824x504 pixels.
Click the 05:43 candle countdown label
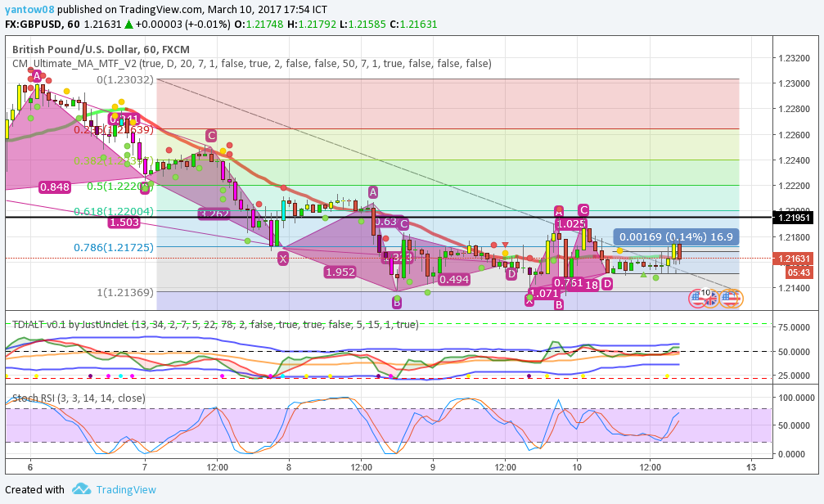click(799, 272)
